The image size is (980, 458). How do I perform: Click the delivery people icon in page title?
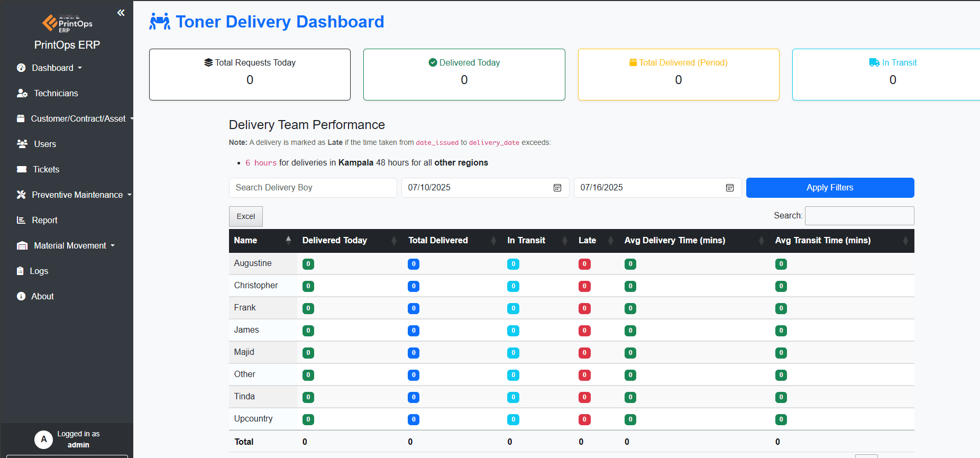(x=160, y=21)
